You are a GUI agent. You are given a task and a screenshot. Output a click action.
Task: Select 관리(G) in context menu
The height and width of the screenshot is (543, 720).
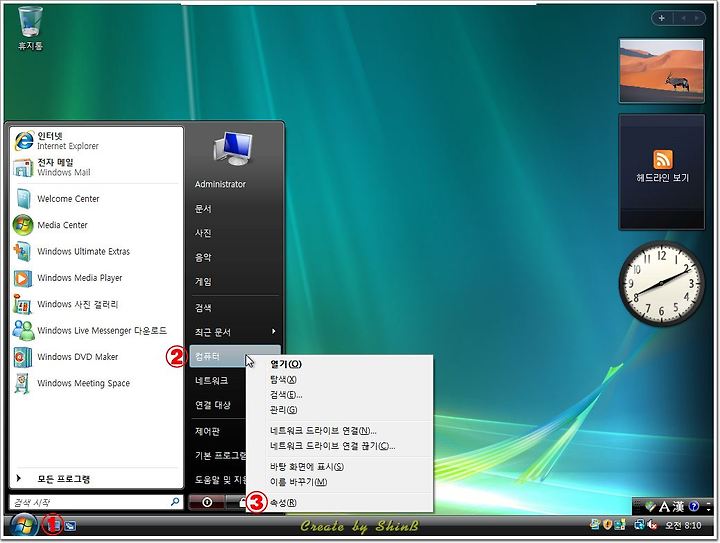tap(340, 410)
